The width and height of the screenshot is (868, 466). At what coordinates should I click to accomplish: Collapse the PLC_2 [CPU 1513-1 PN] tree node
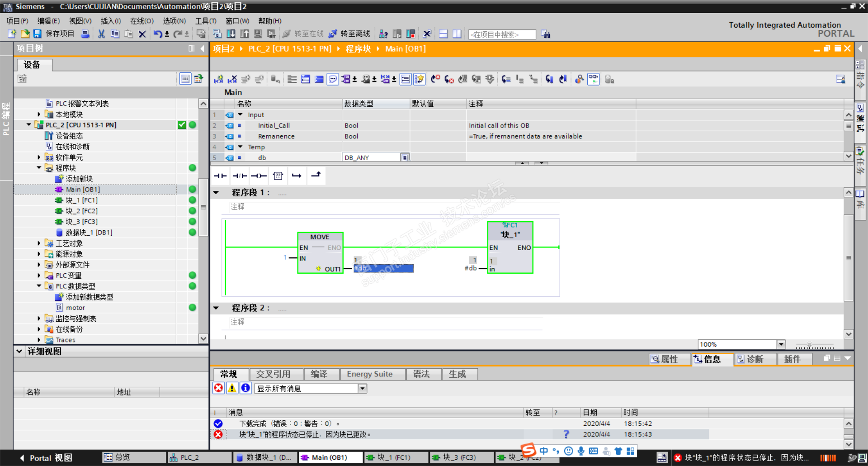pyautogui.click(x=29, y=125)
